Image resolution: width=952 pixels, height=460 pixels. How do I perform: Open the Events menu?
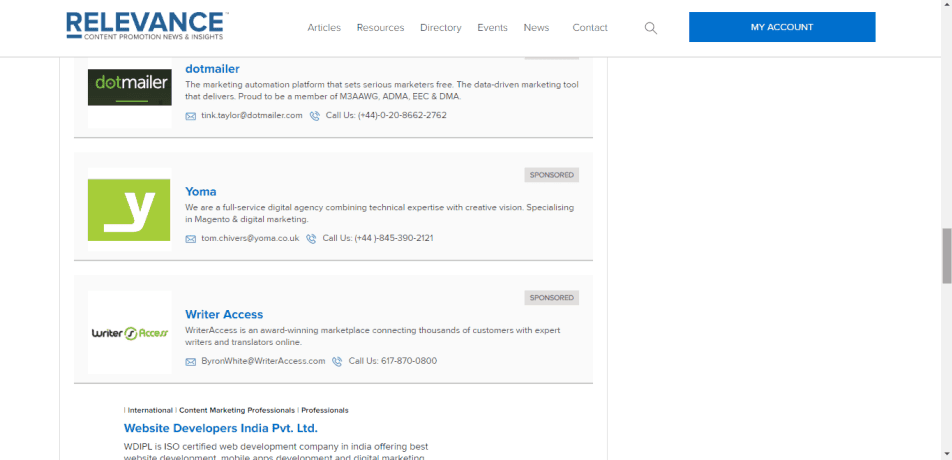point(492,28)
